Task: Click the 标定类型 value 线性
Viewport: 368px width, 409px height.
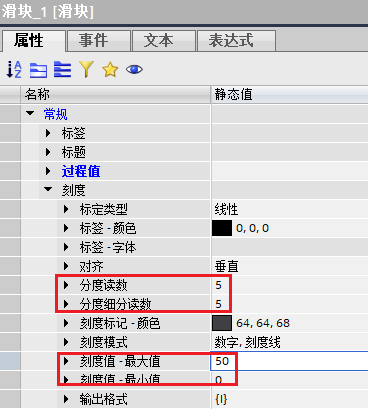Action: [226, 209]
